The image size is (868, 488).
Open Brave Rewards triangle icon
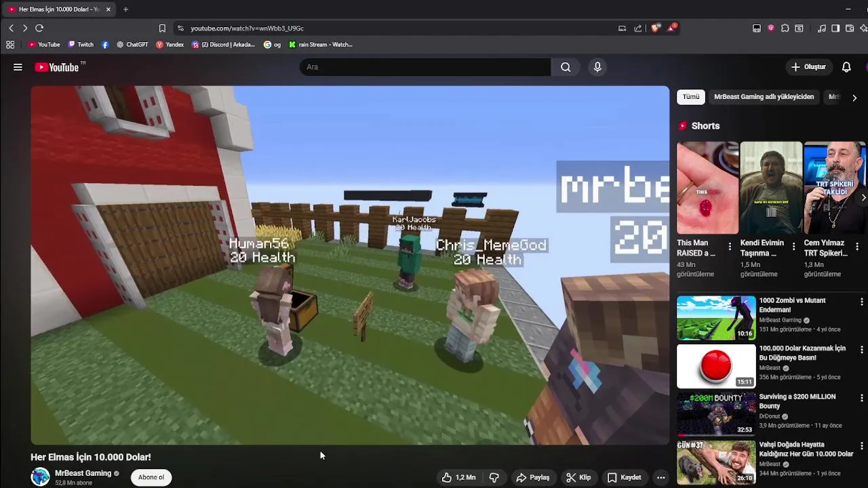pos(671,28)
